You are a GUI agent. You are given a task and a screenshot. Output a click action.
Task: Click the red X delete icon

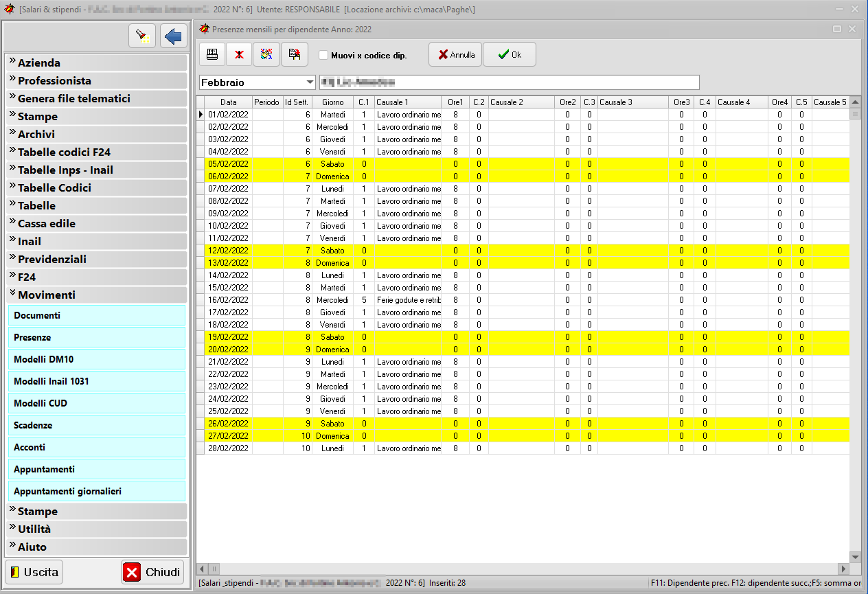pos(239,54)
